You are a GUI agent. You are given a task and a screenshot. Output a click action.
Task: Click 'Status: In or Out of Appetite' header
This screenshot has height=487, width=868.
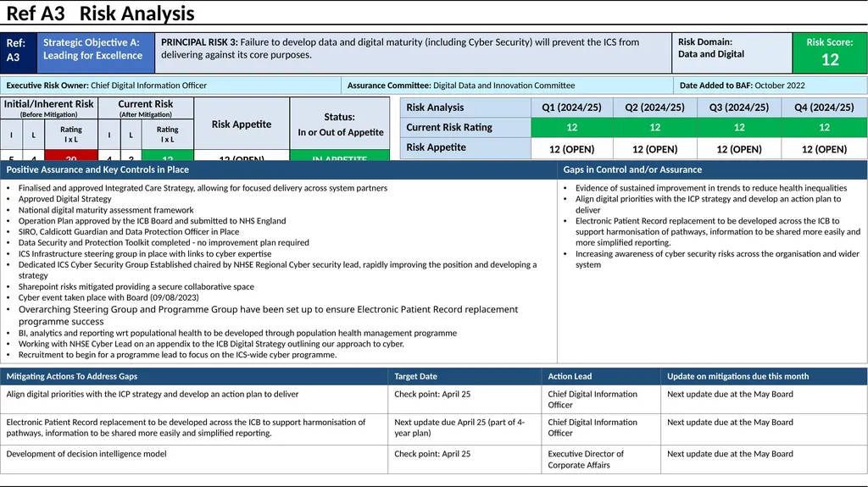(340, 124)
